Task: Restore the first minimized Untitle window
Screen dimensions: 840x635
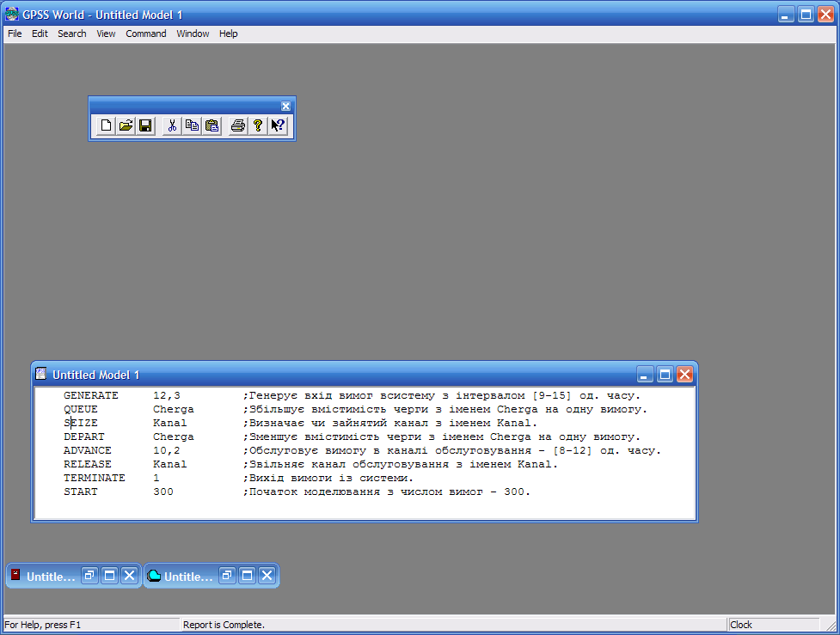Action: [89, 576]
